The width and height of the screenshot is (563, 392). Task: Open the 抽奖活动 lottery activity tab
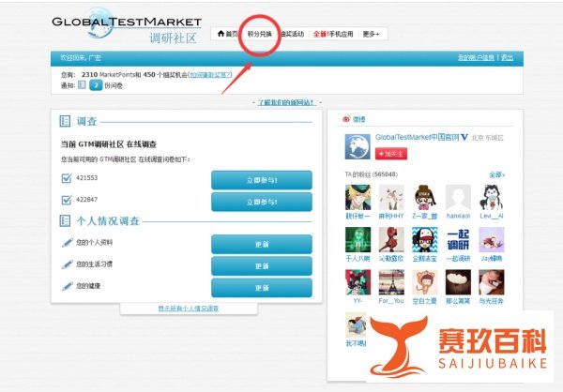[x=293, y=34]
